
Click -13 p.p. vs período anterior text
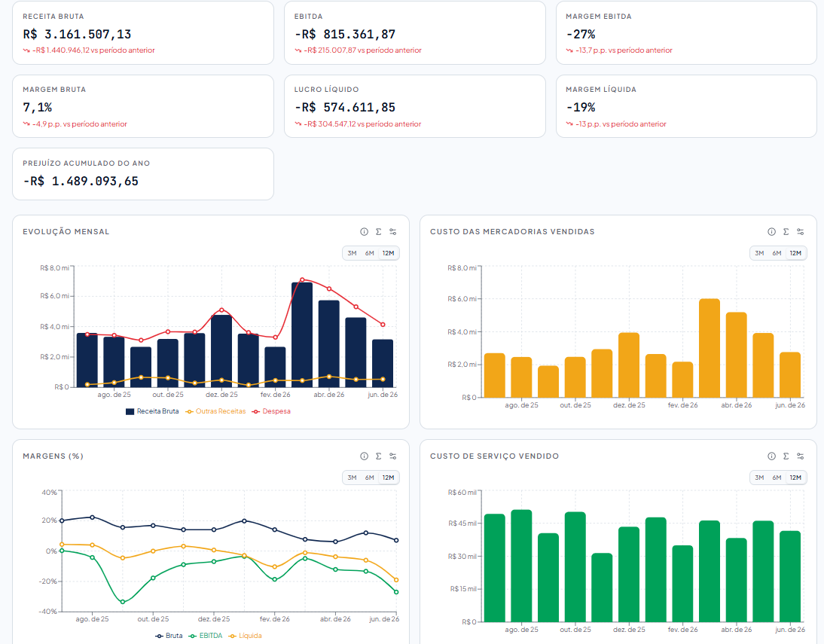(x=621, y=124)
